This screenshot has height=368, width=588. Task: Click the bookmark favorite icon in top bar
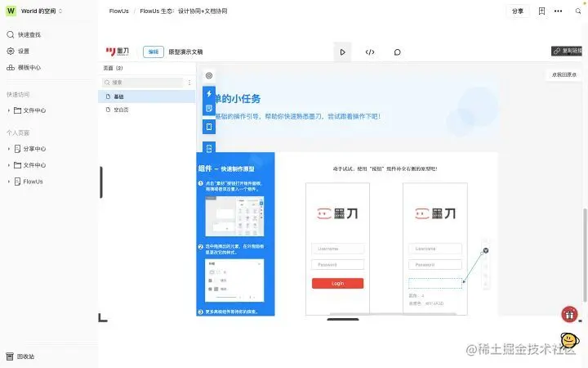[541, 11]
